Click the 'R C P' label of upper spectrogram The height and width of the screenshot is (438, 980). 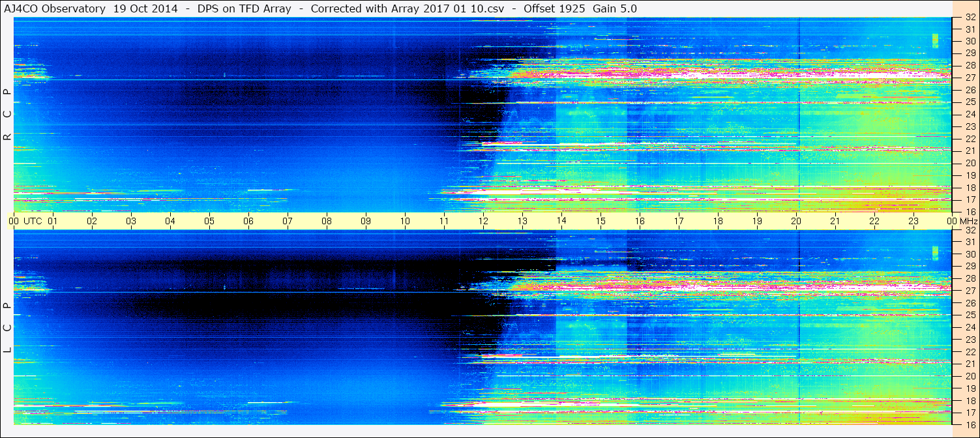7,115
